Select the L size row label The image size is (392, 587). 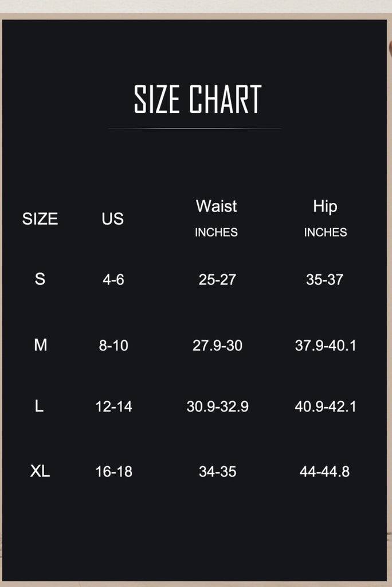coord(40,406)
